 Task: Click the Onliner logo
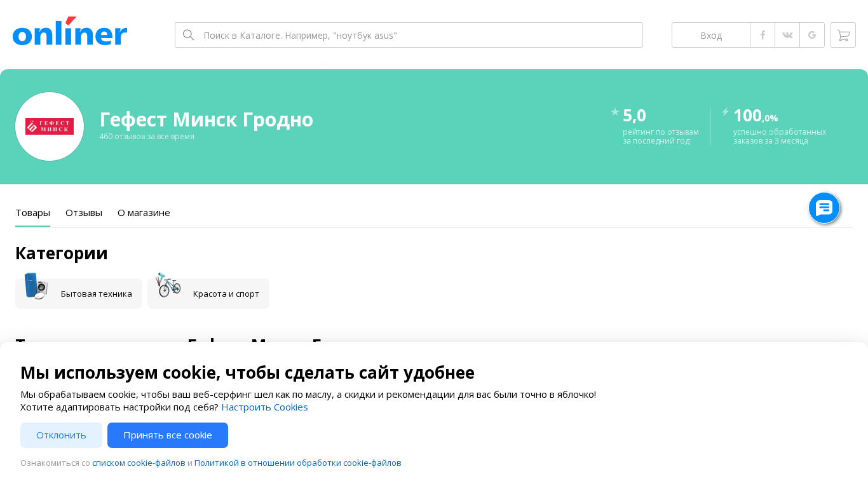pos(70,32)
